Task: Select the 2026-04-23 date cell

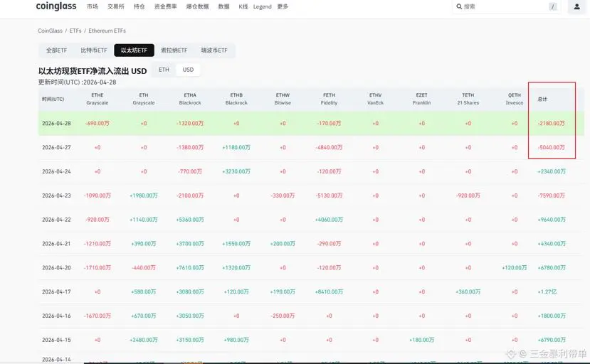Action: click(56, 196)
